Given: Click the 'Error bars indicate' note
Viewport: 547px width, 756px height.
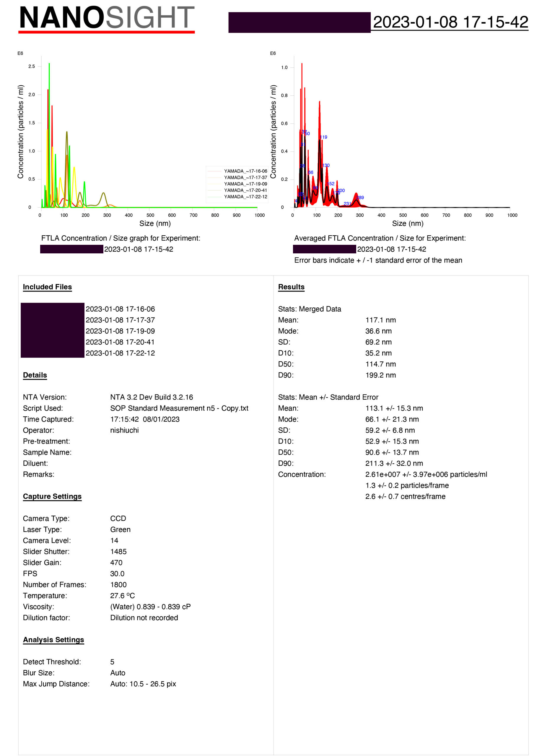Looking at the screenshot, I should click(x=378, y=260).
